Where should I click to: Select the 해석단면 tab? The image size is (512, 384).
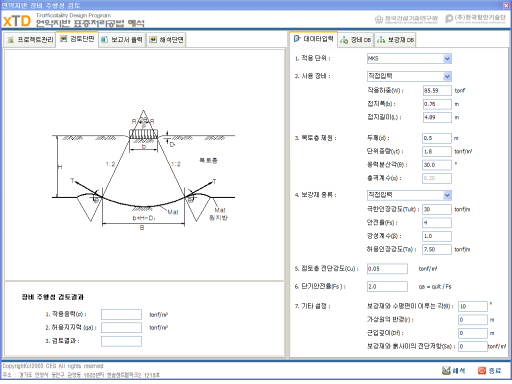(166, 40)
